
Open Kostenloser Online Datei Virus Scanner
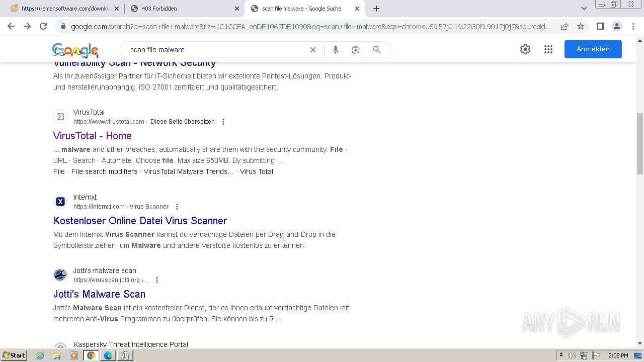click(140, 221)
